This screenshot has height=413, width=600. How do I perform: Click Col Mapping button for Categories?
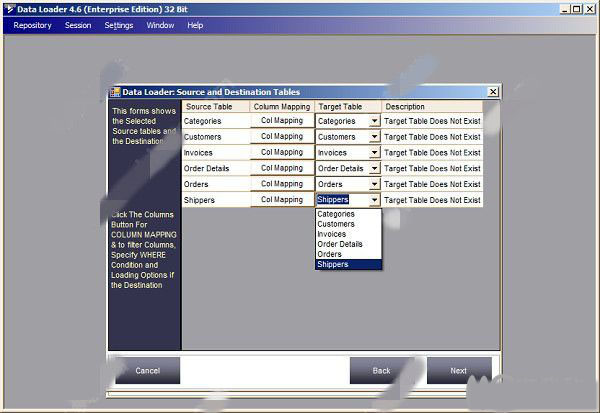pos(282,121)
